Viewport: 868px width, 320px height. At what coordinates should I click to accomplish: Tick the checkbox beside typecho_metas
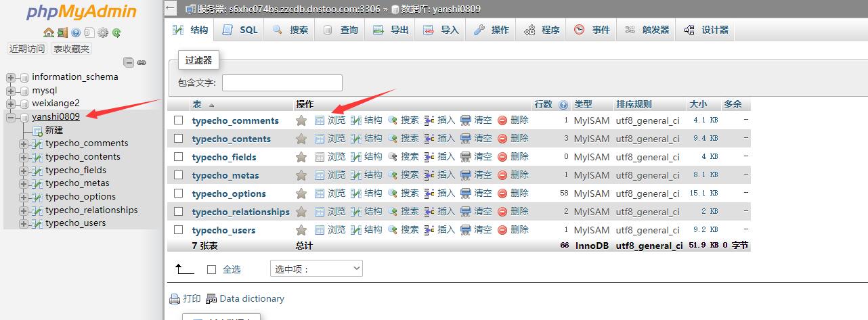pos(179,175)
